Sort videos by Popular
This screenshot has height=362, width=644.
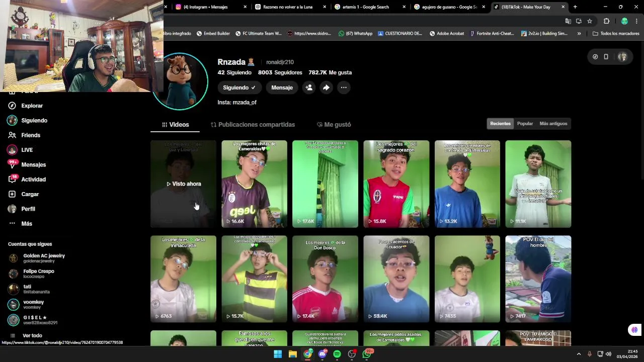coord(525,124)
